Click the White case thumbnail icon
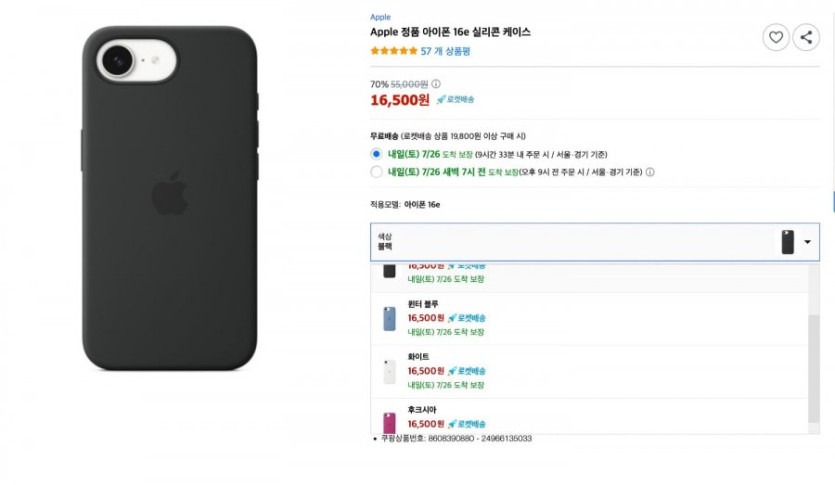 click(x=389, y=371)
